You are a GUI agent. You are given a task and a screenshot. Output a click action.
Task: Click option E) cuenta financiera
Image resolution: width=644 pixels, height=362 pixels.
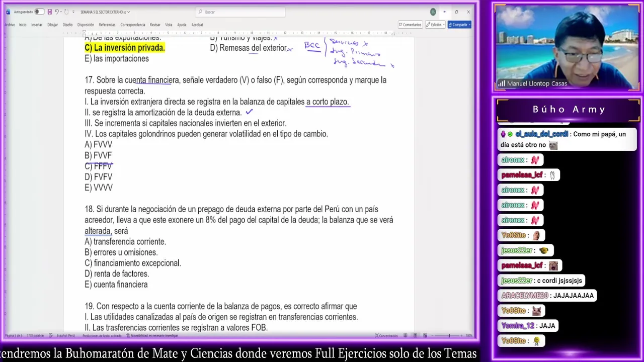tap(116, 285)
